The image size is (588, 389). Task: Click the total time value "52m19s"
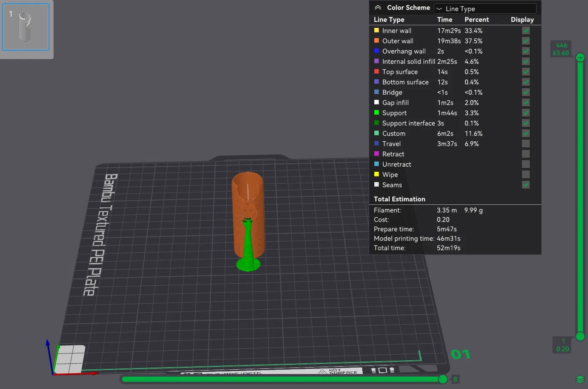tap(449, 248)
